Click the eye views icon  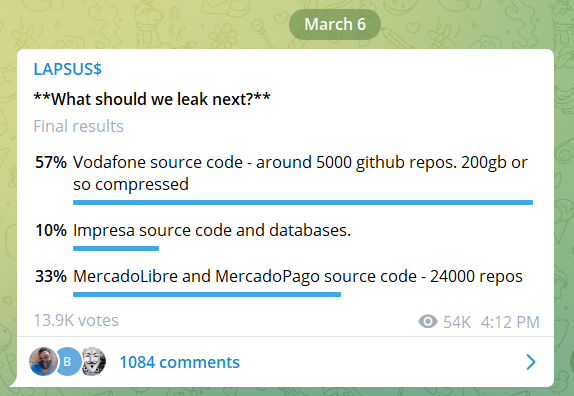[x=428, y=322]
